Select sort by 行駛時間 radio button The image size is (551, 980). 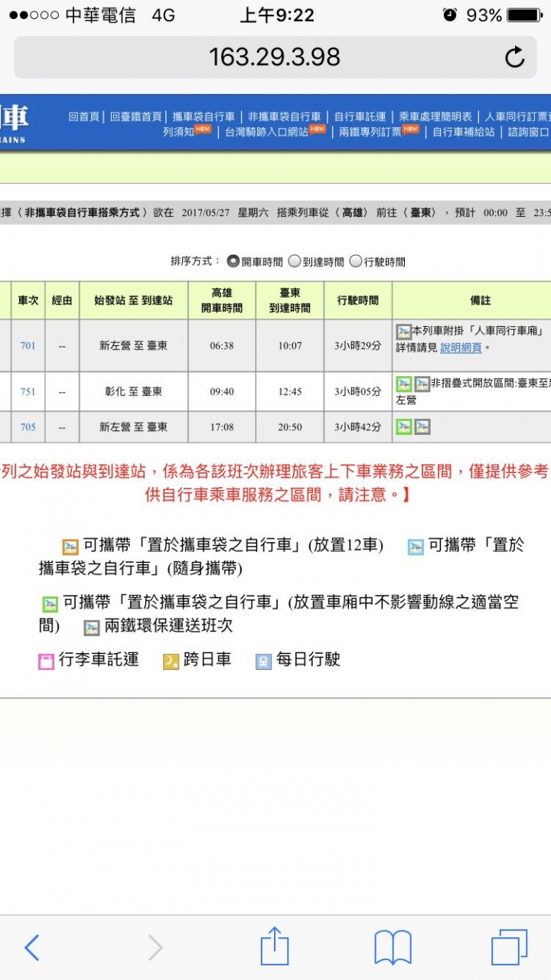(x=355, y=261)
